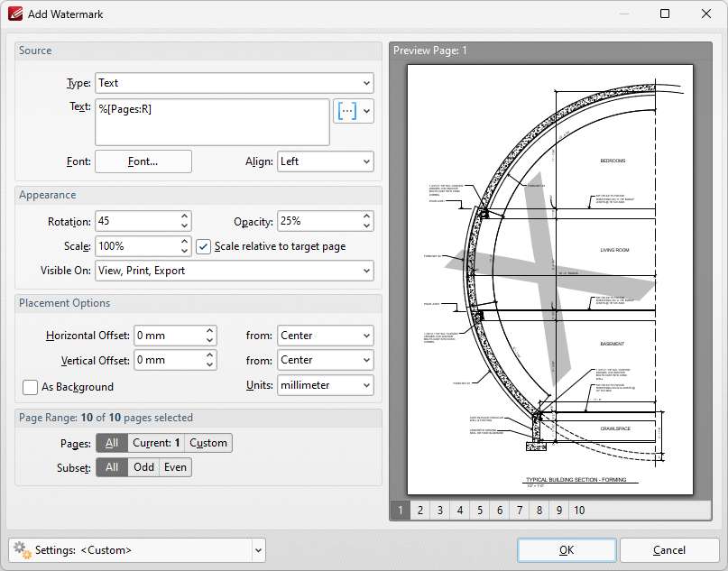Click the Cancel button

pyautogui.click(x=669, y=550)
